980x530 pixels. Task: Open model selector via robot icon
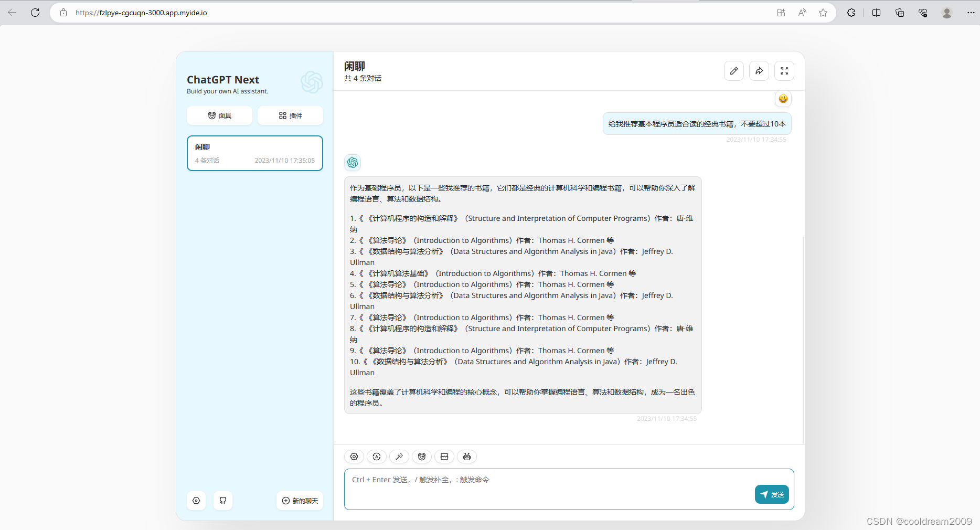pos(467,457)
